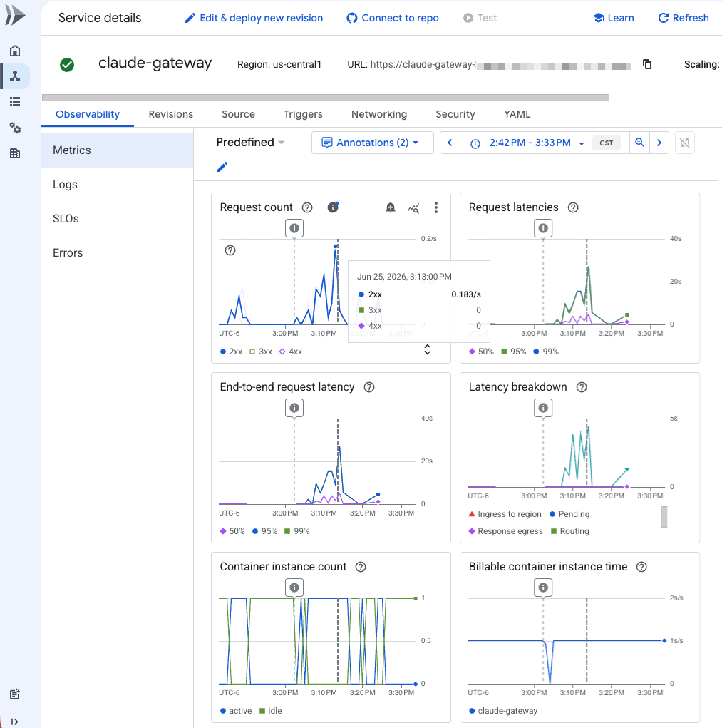Go to next time range
The width and height of the screenshot is (722, 728).
coord(659,143)
